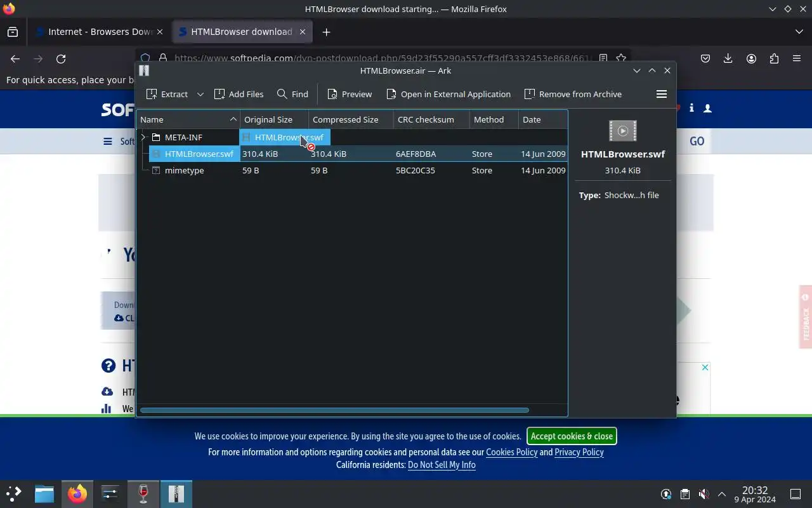Open Firefox recent browsing view icon
Screen dimensions: 812x508
click(13, 32)
